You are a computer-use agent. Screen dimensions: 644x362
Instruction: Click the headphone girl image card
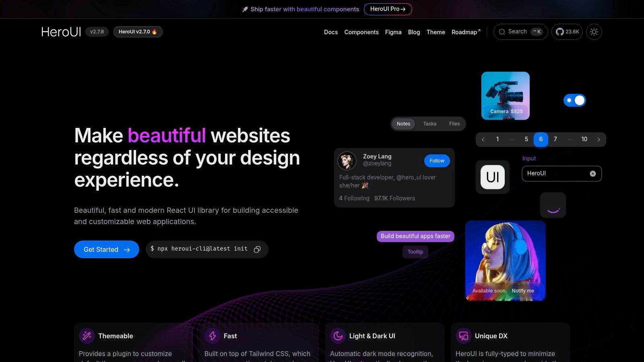(506, 261)
